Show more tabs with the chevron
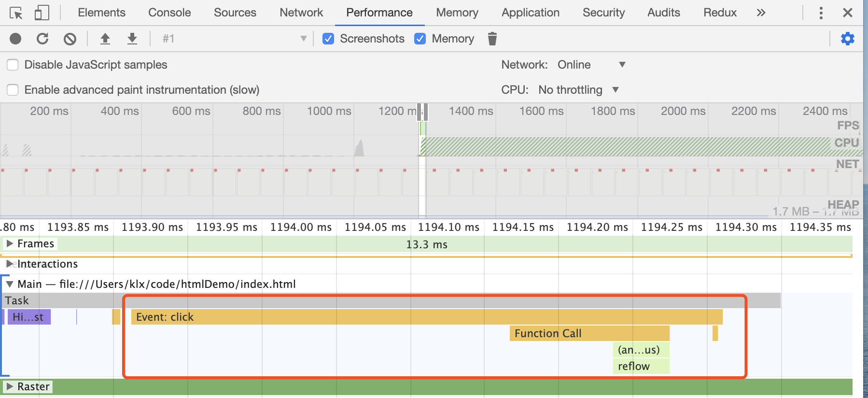Viewport: 868px width, 398px height. 761,13
